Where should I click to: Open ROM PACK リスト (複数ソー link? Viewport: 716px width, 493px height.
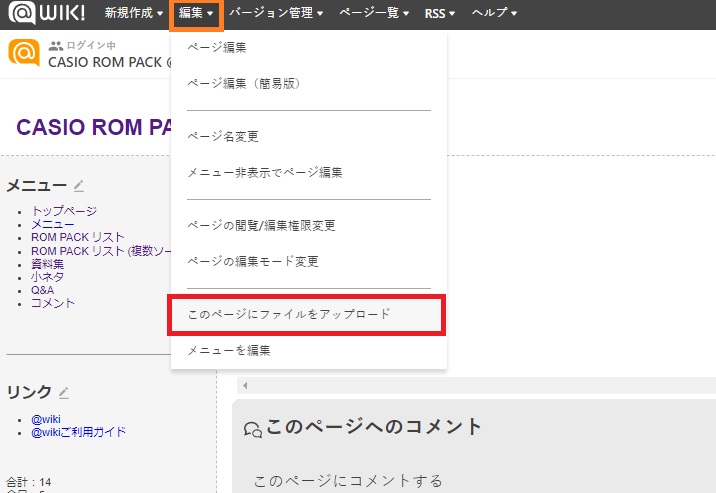101,251
